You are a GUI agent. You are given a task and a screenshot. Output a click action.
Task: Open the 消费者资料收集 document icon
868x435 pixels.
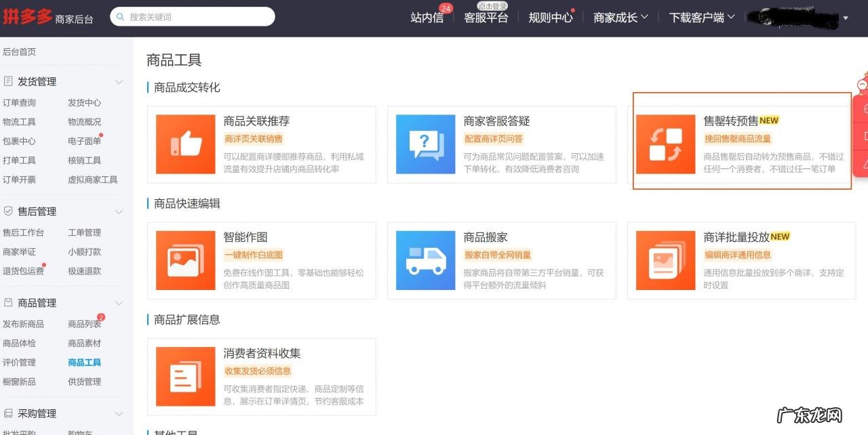point(184,376)
